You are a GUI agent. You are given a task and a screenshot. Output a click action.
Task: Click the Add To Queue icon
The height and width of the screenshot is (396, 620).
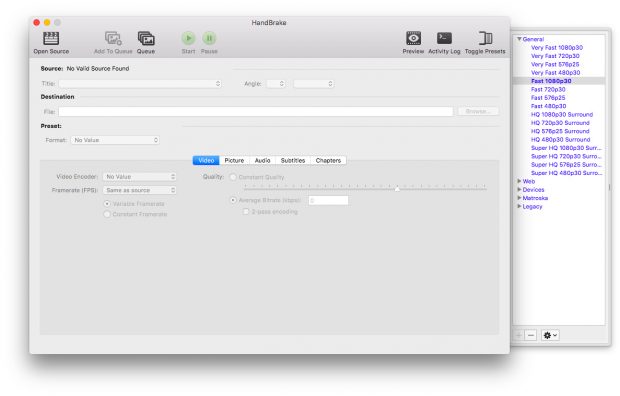click(x=113, y=38)
